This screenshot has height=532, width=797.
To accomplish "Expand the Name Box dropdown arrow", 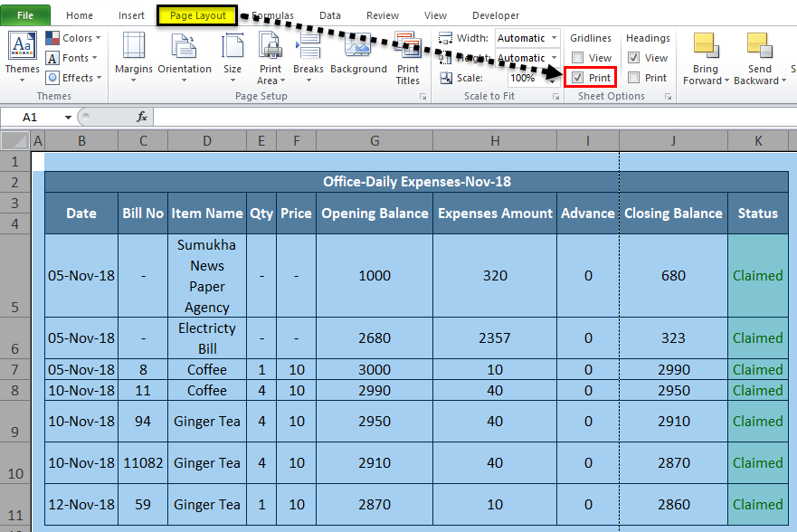I will 68,117.
